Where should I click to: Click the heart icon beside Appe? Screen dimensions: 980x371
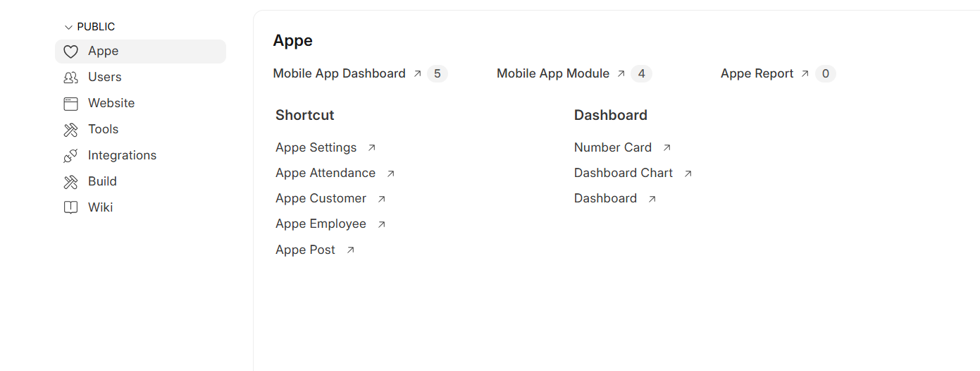70,51
